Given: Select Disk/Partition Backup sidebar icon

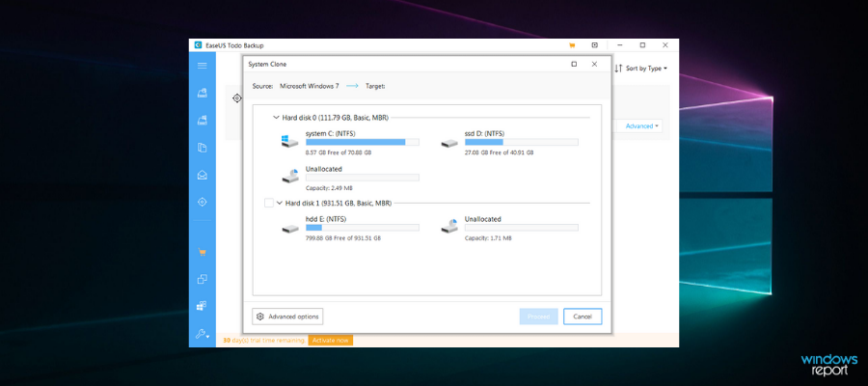Looking at the screenshot, I should [x=203, y=93].
